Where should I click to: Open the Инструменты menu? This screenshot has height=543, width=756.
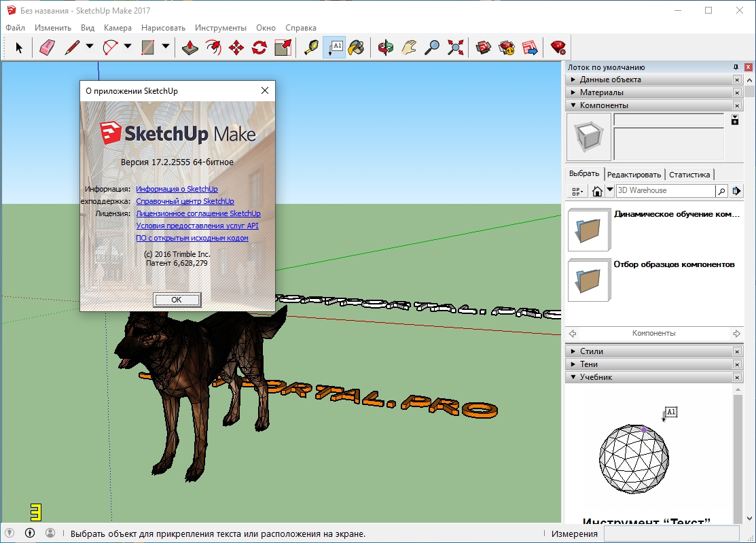point(220,27)
